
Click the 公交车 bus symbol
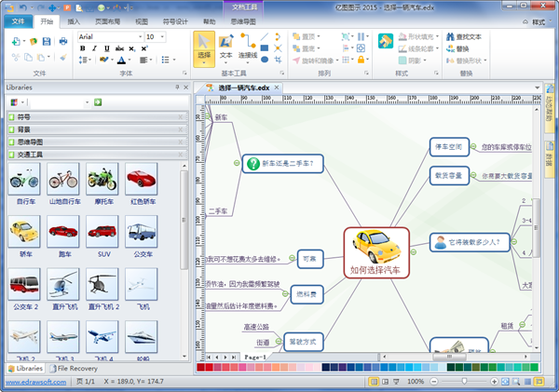coord(141,234)
